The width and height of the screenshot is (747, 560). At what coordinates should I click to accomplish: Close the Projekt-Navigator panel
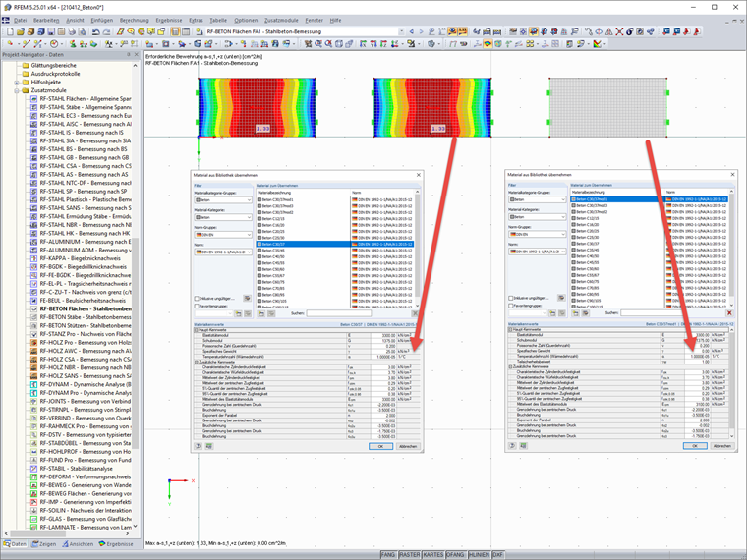(137, 55)
